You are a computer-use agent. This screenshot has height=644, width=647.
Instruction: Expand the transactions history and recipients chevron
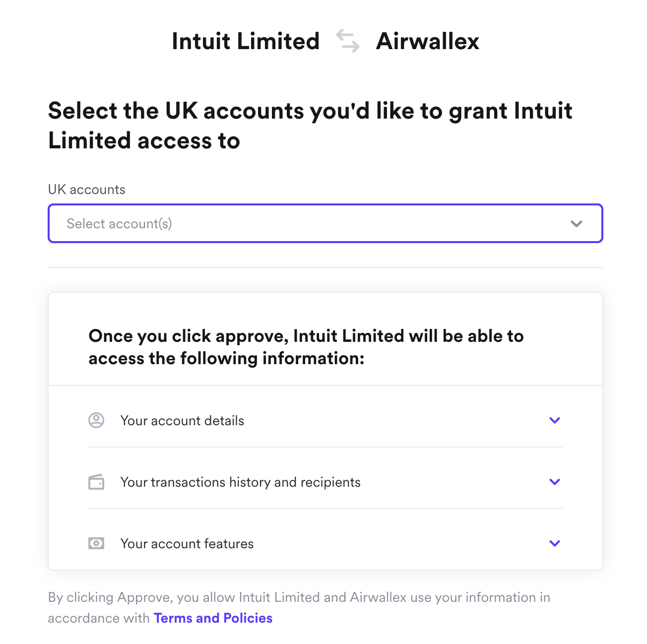[x=555, y=482]
